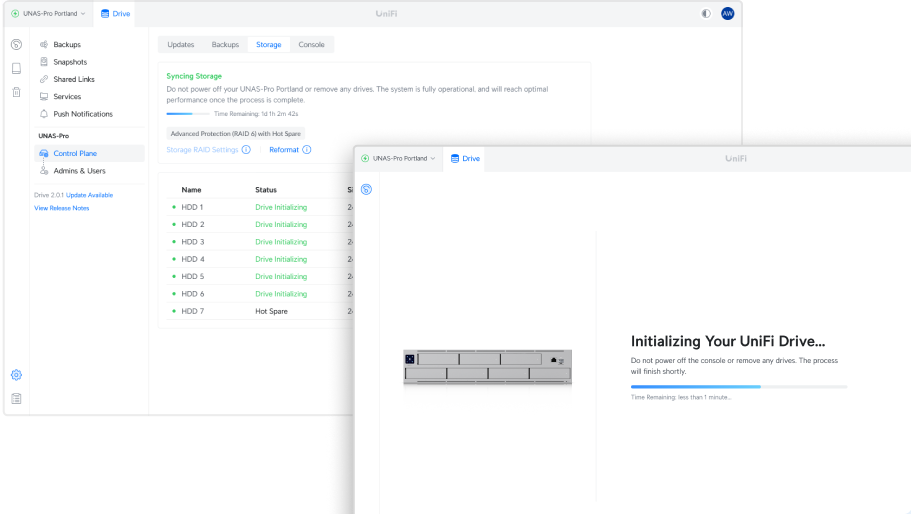
Task: Click the Update Available link
Action: pos(89,195)
